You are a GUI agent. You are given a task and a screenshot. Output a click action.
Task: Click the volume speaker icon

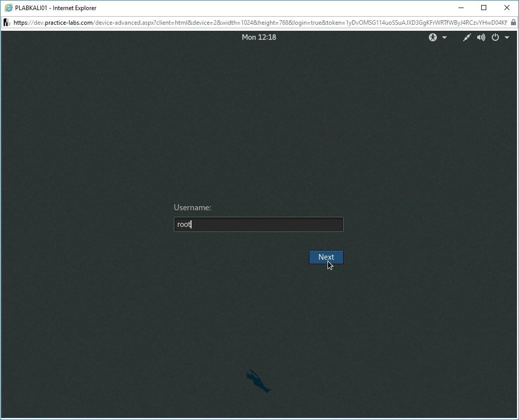[x=481, y=37]
